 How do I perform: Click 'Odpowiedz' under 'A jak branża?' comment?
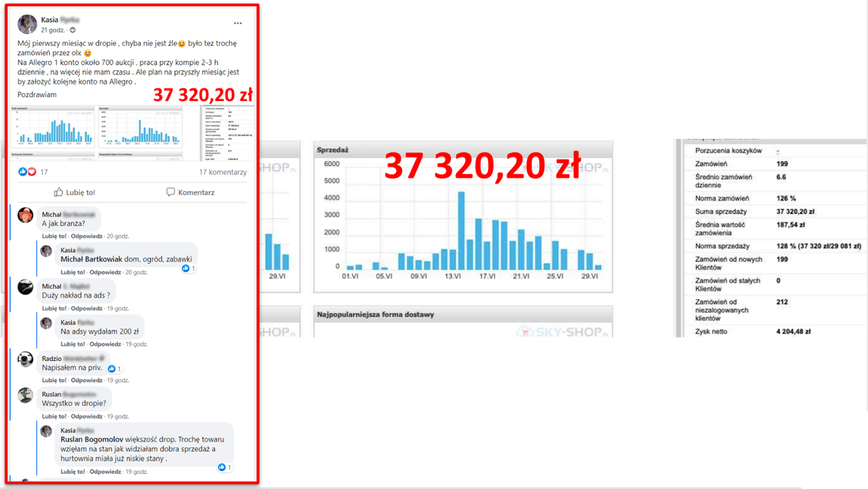[x=86, y=236]
